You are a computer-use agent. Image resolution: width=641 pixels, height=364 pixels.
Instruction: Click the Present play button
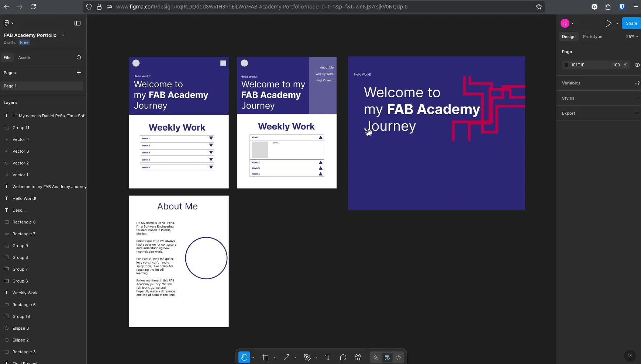[609, 23]
